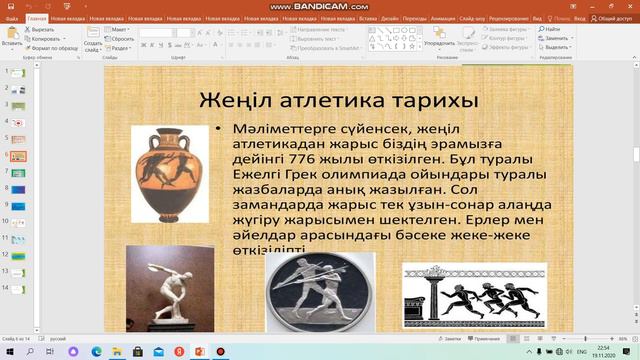The height and width of the screenshot is (360, 640).
Task: Open spell check icon in status bar
Action: [42, 338]
